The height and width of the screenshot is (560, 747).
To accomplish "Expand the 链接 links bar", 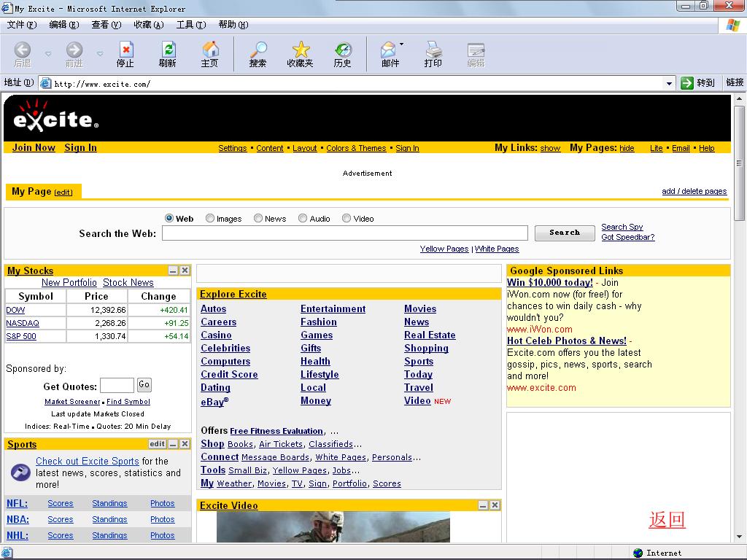I will pos(735,82).
